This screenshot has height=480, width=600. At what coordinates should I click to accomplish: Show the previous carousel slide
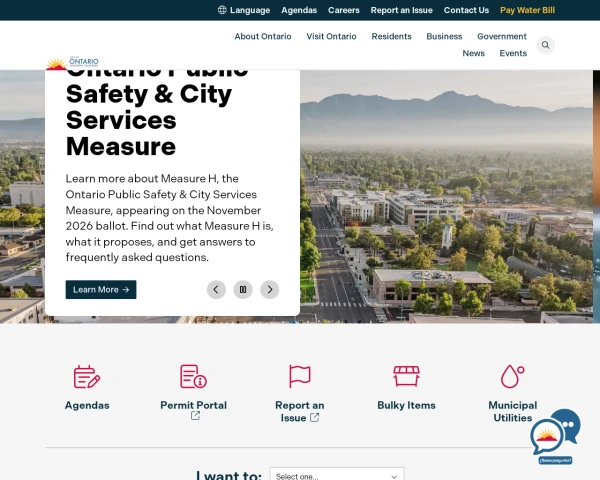tap(216, 289)
